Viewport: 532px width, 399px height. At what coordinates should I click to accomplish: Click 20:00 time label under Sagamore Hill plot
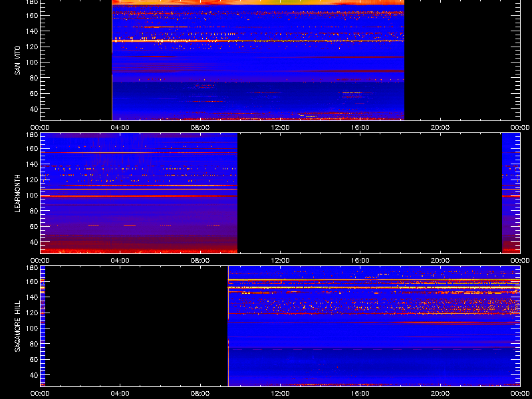[x=440, y=394]
